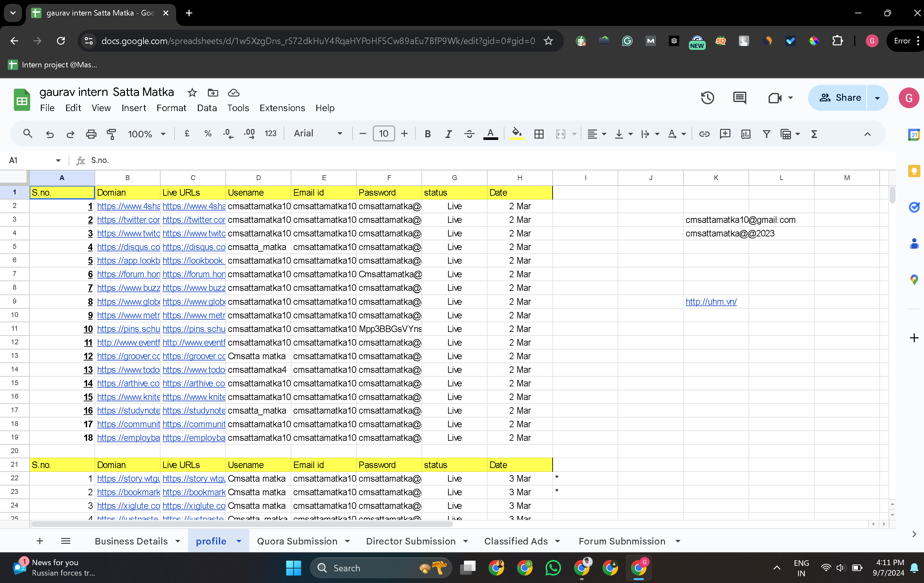Screen dimensions: 924x583
Task: Toggle italic formatting
Action: [x=448, y=134]
